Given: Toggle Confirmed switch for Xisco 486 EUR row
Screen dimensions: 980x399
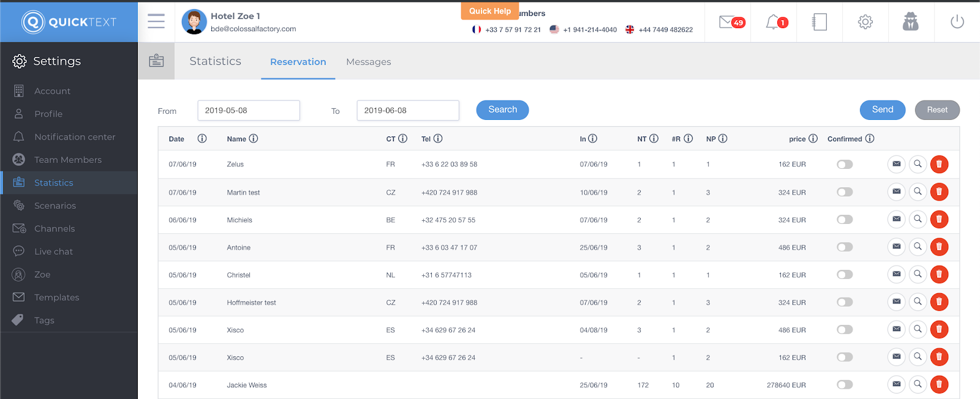Looking at the screenshot, I should (845, 330).
